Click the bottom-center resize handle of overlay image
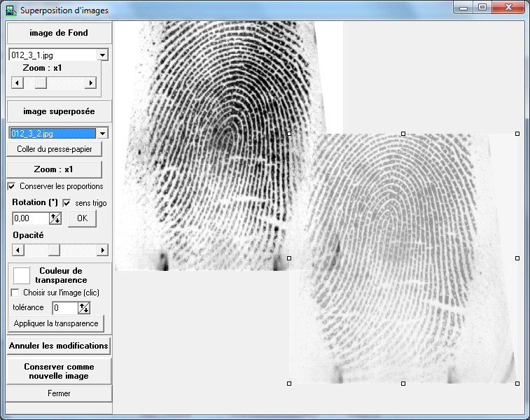Image resolution: width=530 pixels, height=420 pixels. click(403, 384)
